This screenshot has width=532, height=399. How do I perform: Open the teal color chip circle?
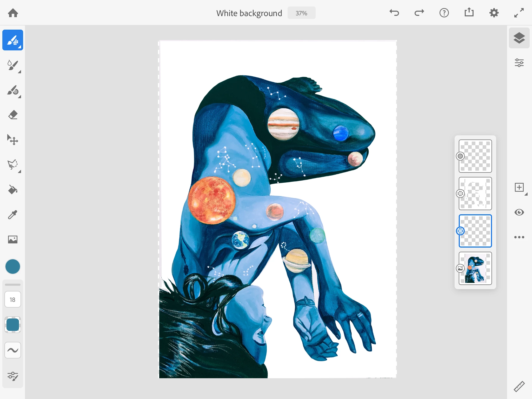[x=12, y=267]
